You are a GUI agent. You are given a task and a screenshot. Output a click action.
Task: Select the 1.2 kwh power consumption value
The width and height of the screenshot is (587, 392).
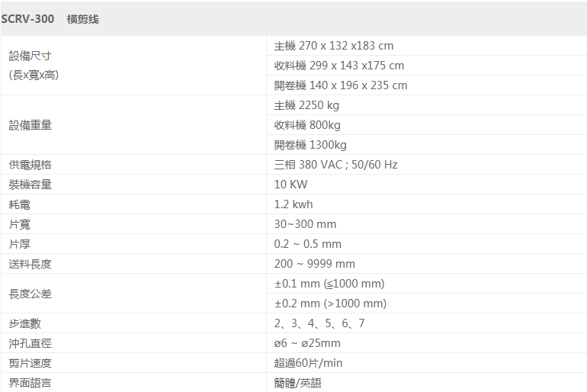(293, 204)
